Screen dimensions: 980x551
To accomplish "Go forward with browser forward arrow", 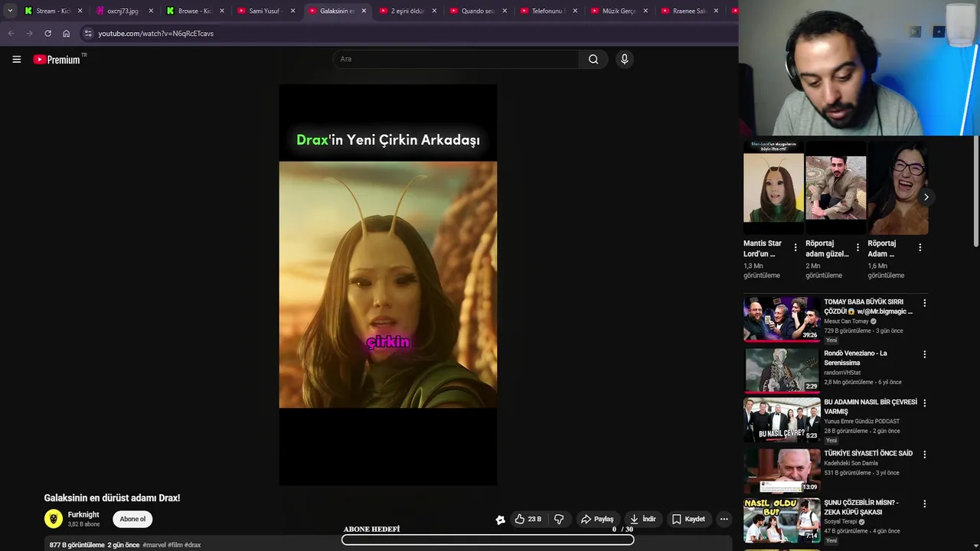I will click(x=29, y=34).
